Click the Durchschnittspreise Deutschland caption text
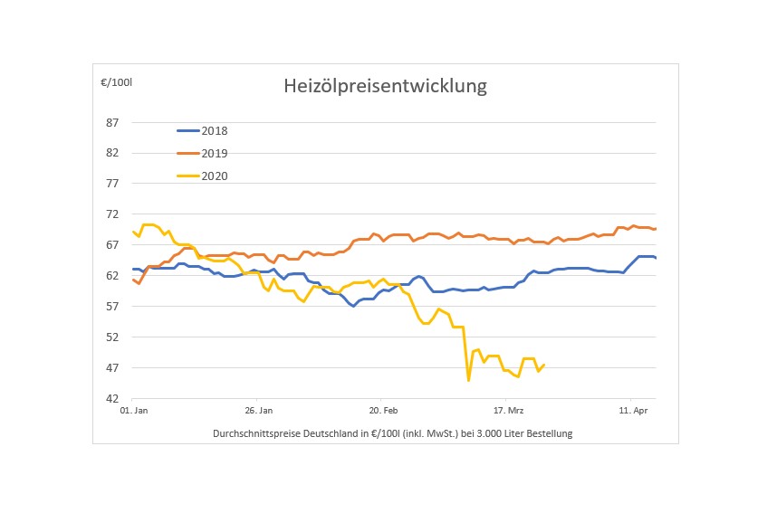The width and height of the screenshot is (777, 532). pos(392,433)
